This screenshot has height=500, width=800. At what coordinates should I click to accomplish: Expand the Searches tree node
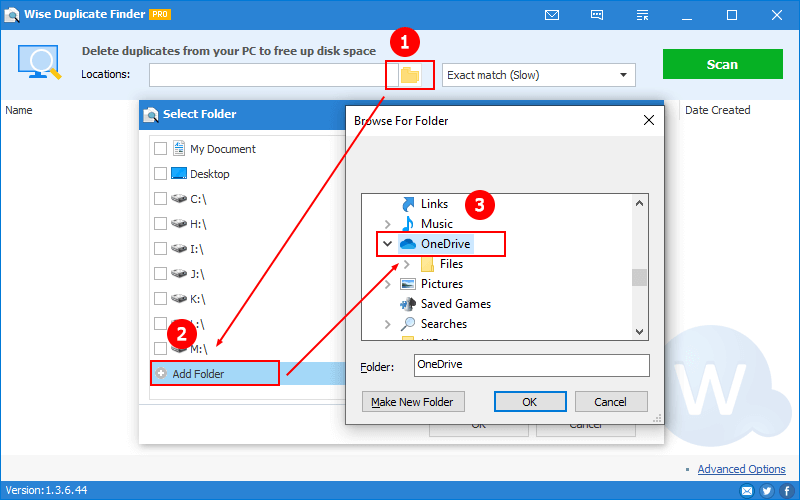tap(388, 324)
